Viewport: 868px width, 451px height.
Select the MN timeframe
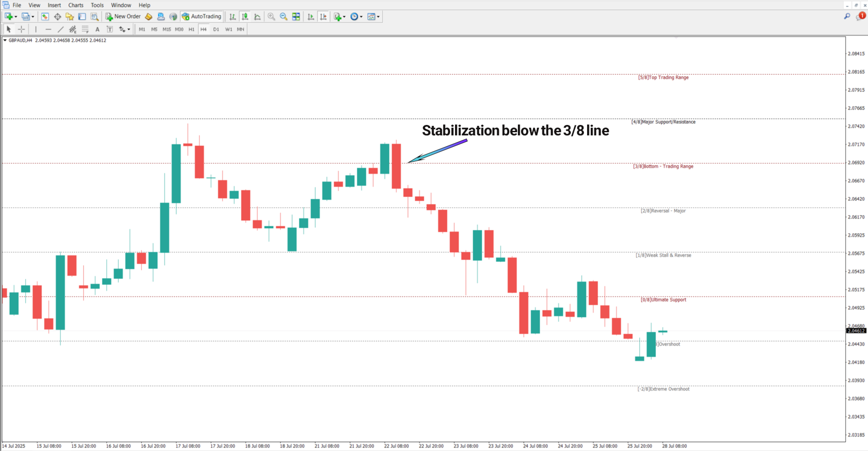pyautogui.click(x=241, y=29)
